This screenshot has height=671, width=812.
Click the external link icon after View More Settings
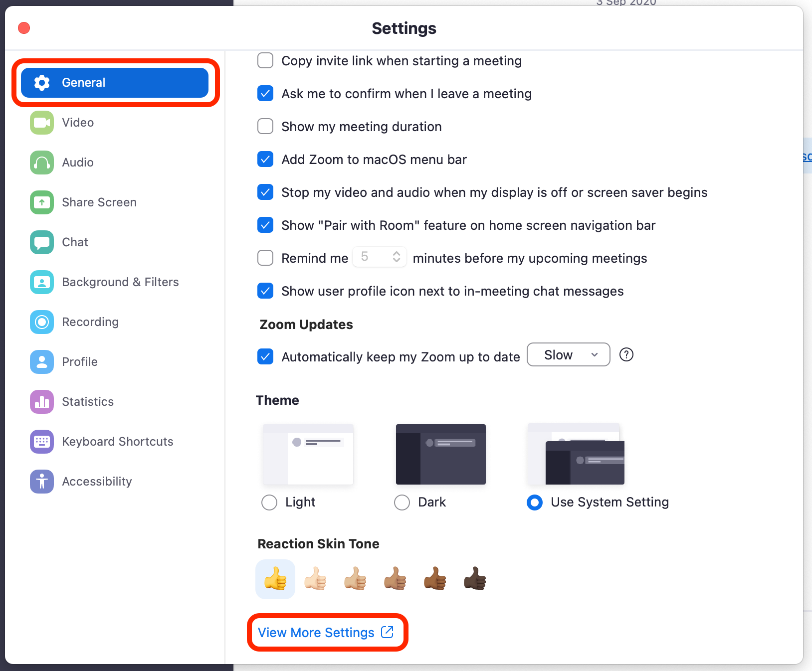pyautogui.click(x=388, y=632)
